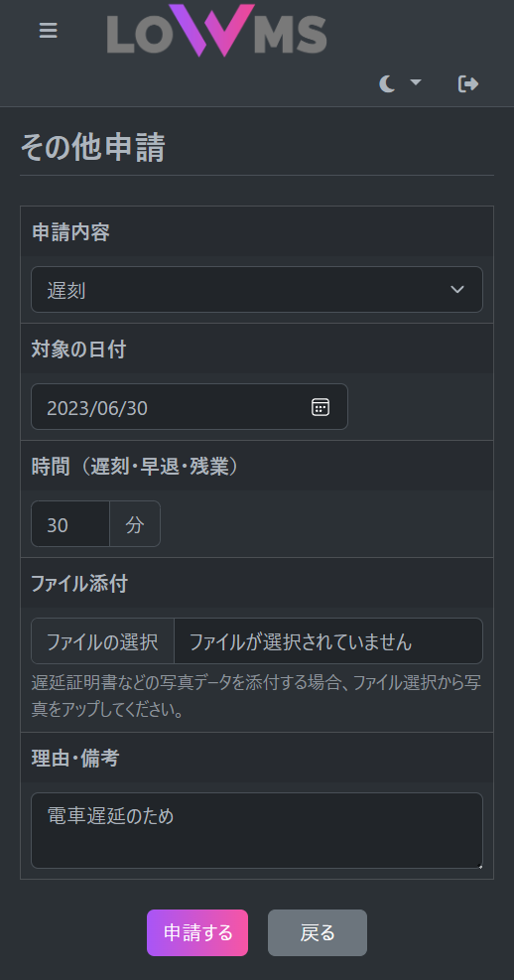Click the 理由・備考 textarea
514x980 pixels.
257,831
